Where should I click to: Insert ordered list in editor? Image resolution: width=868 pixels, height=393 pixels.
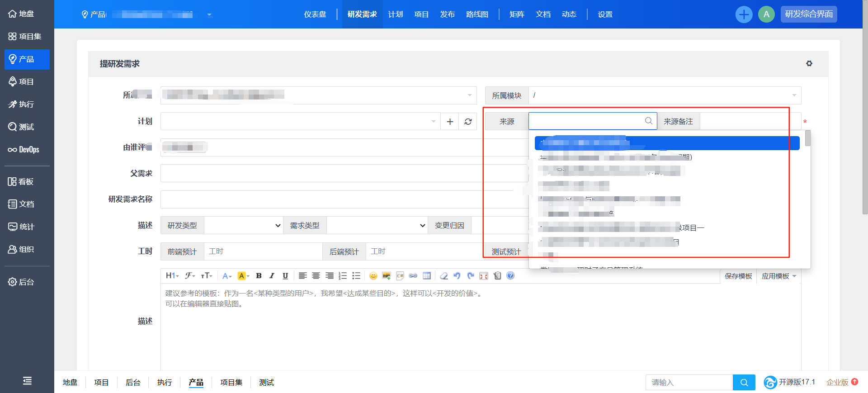(x=343, y=276)
